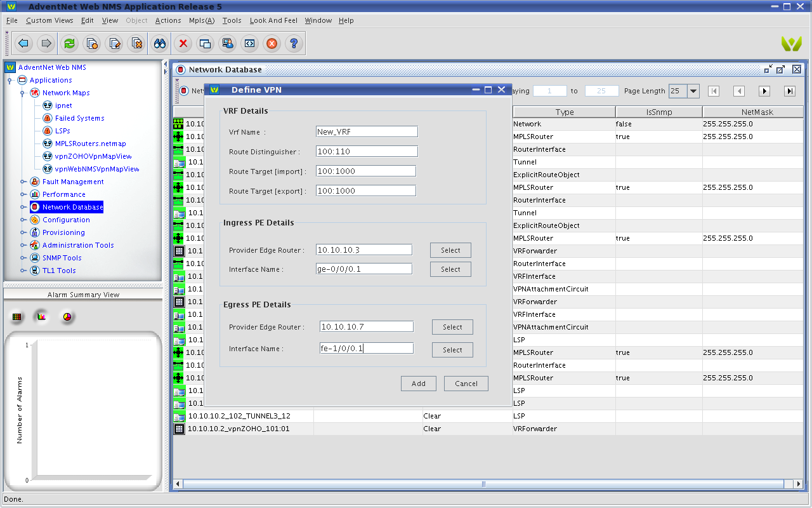Expand the Performance tree node
The image size is (812, 508).
tap(22, 195)
